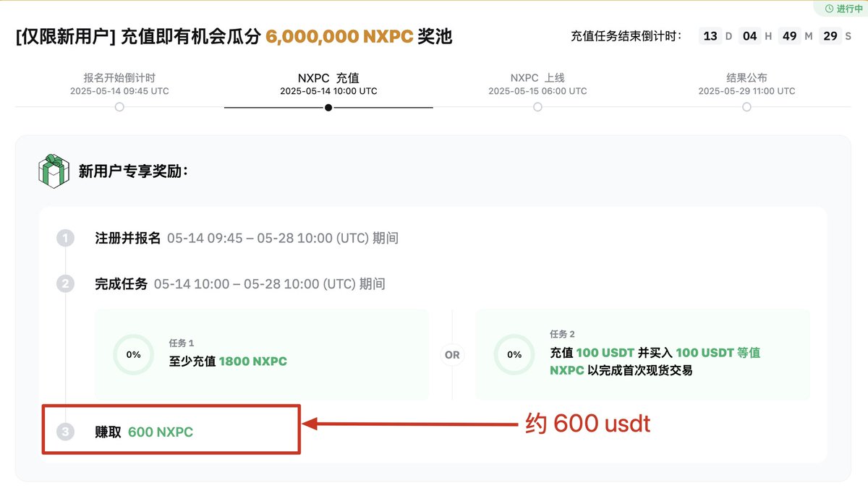This screenshot has width=868, height=496.
Task: Click the green gift box icon
Action: [x=53, y=171]
